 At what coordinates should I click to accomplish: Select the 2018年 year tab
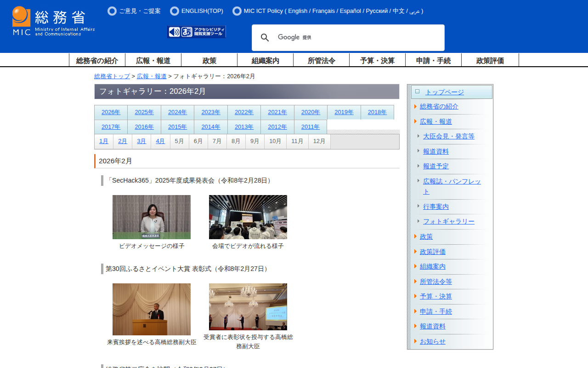click(x=378, y=112)
